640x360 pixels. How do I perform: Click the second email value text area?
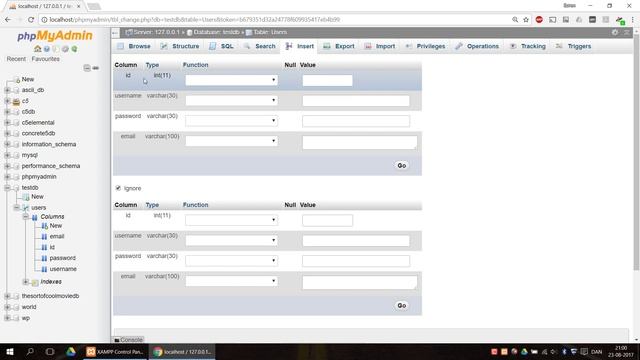pos(360,282)
